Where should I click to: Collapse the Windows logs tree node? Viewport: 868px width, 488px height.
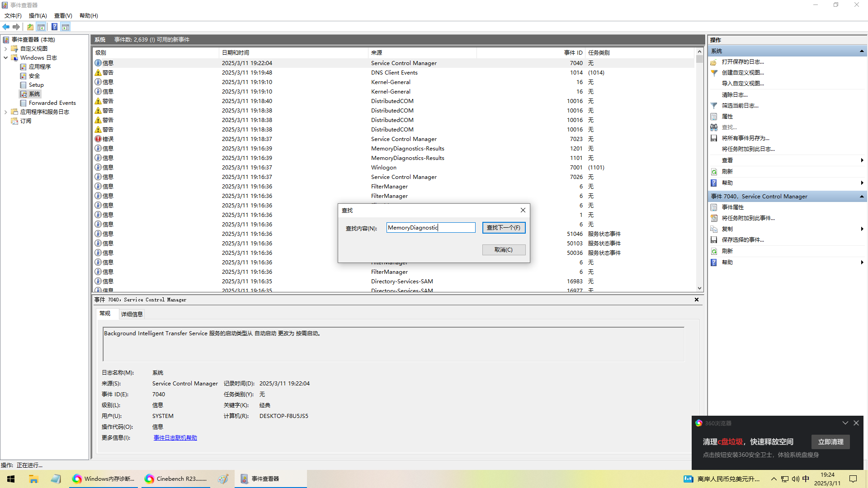point(5,58)
